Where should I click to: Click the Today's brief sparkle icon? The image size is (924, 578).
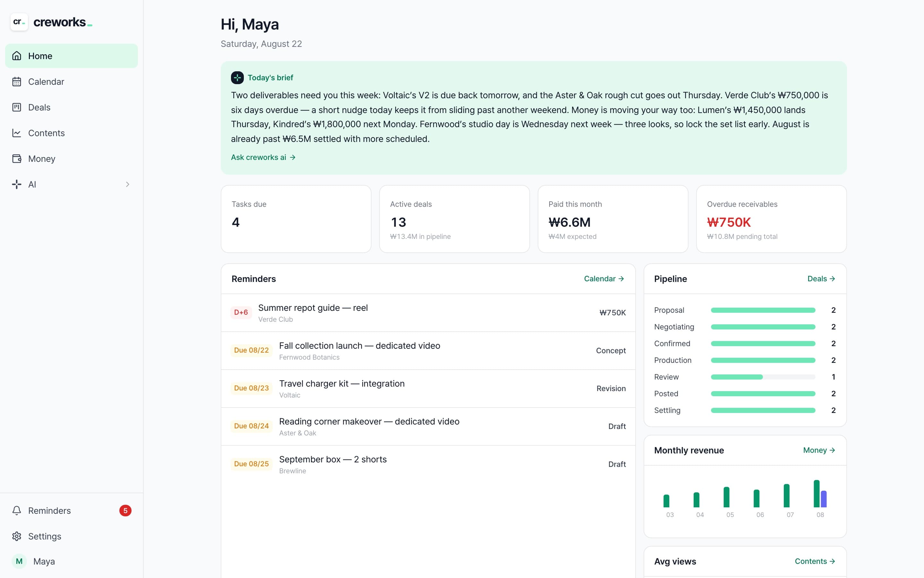[237, 78]
